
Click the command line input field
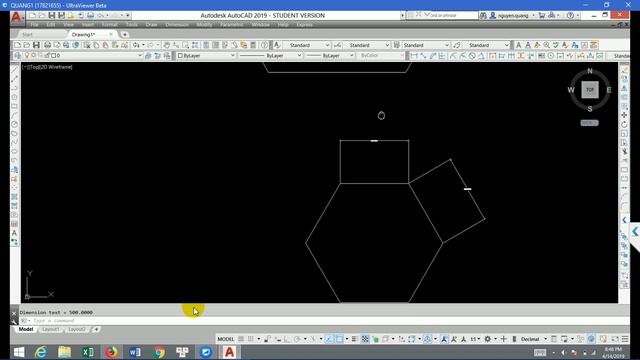coord(322,321)
